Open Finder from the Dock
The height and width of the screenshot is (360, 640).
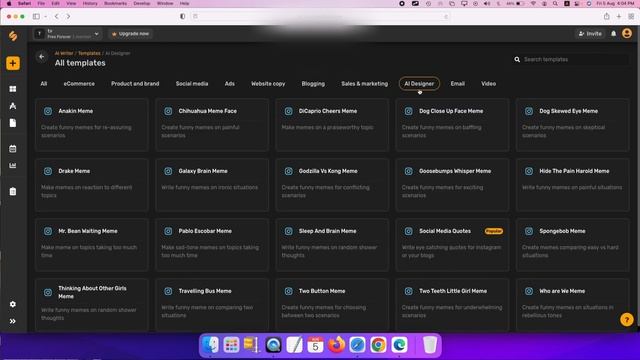coord(210,345)
